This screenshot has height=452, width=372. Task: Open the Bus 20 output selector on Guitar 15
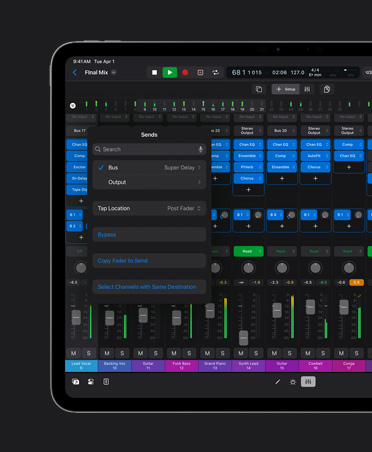pyautogui.click(x=282, y=131)
